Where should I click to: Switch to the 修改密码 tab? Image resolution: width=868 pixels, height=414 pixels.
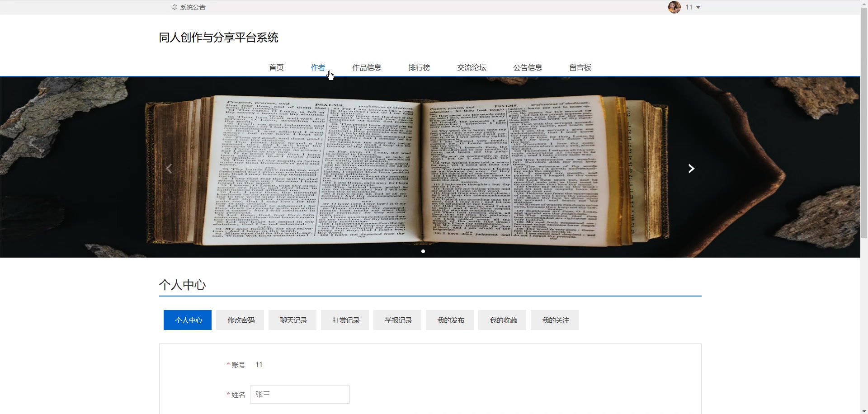point(240,320)
